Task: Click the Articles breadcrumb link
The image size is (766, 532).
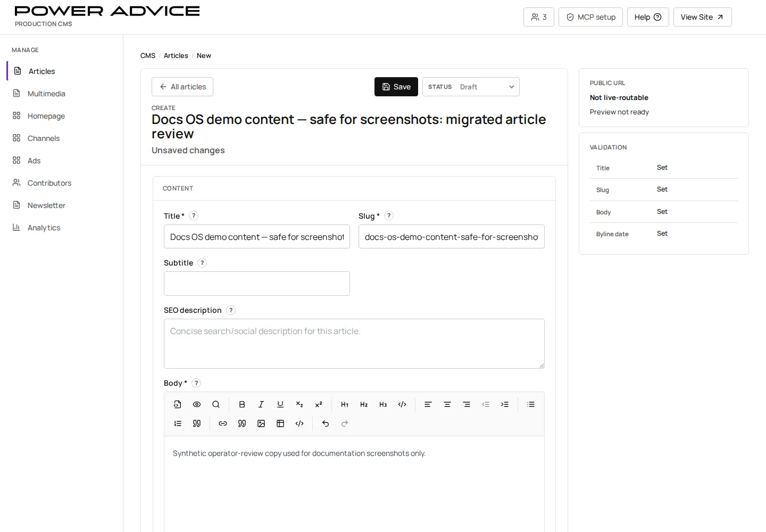Action: tap(176, 55)
